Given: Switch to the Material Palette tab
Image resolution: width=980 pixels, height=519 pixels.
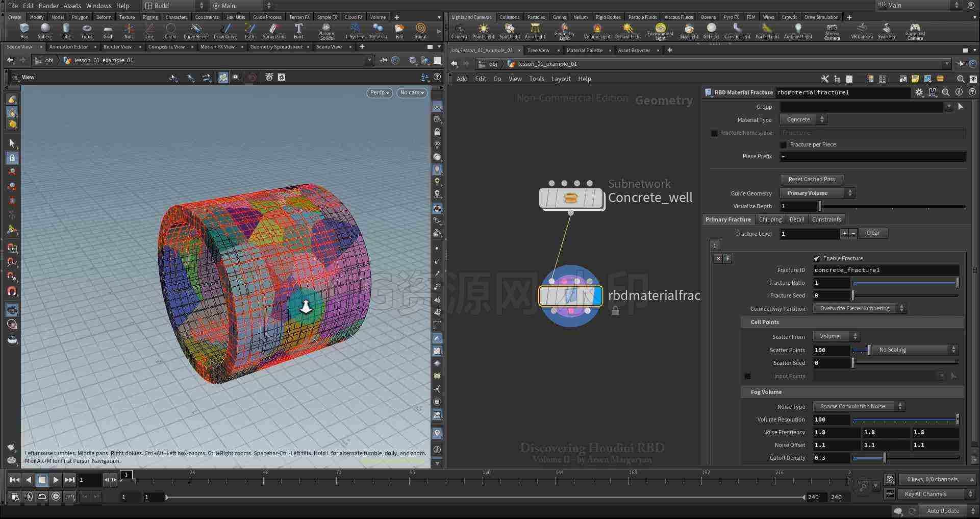Looking at the screenshot, I should 585,51.
